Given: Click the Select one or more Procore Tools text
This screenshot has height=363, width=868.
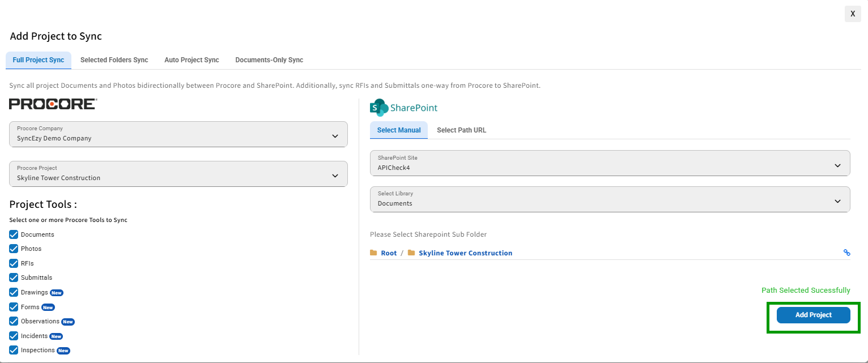Looking at the screenshot, I should pyautogui.click(x=69, y=220).
